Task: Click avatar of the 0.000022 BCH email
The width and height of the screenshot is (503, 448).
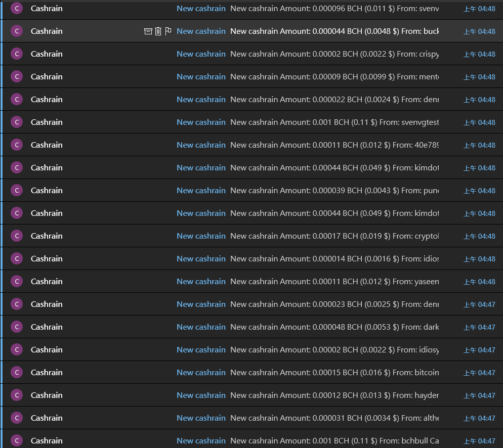Action: click(17, 99)
